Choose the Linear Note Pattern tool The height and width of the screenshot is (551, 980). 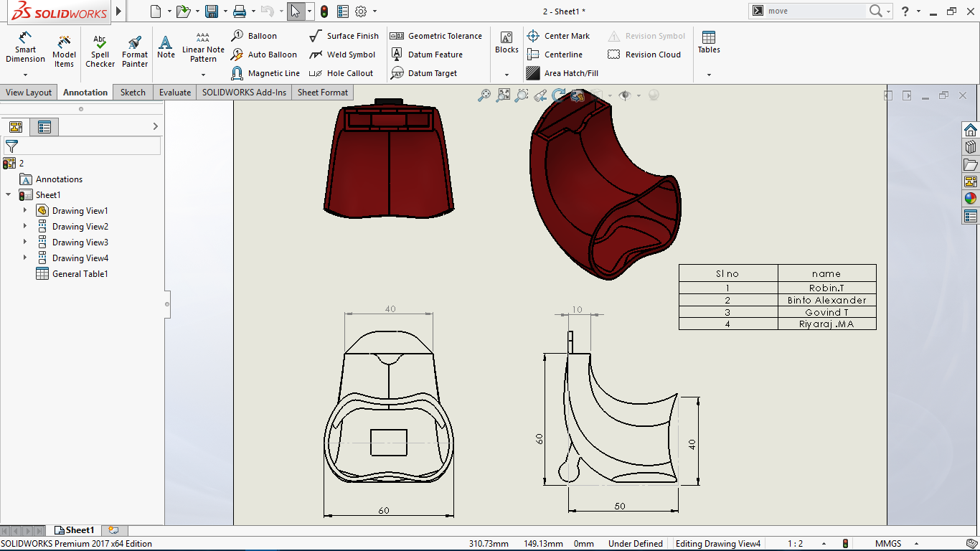coord(203,47)
